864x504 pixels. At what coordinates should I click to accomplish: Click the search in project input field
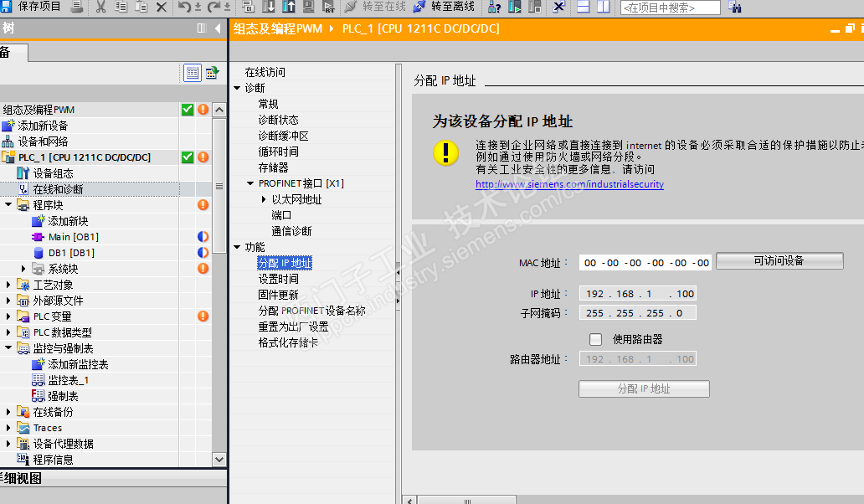pyautogui.click(x=670, y=8)
